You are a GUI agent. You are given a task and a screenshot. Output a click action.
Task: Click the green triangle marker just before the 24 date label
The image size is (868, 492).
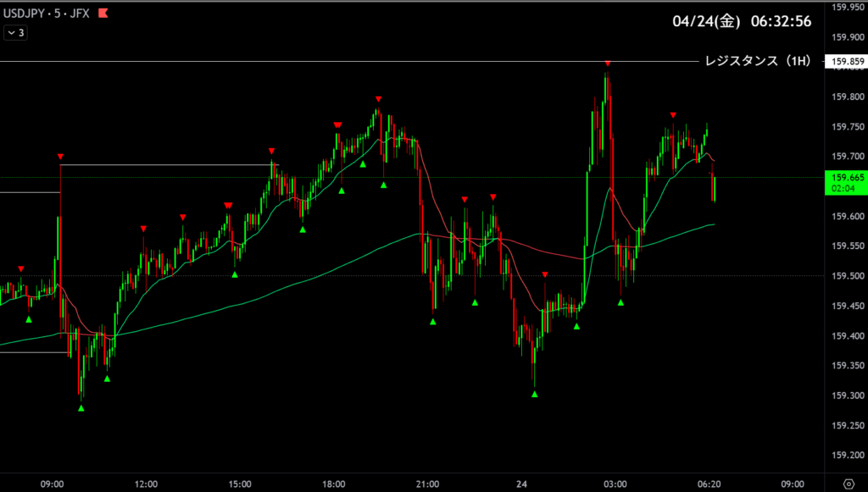[x=475, y=301]
